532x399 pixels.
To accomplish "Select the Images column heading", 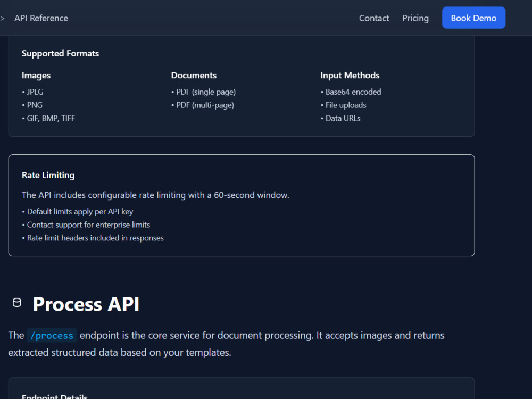I will click(x=36, y=76).
